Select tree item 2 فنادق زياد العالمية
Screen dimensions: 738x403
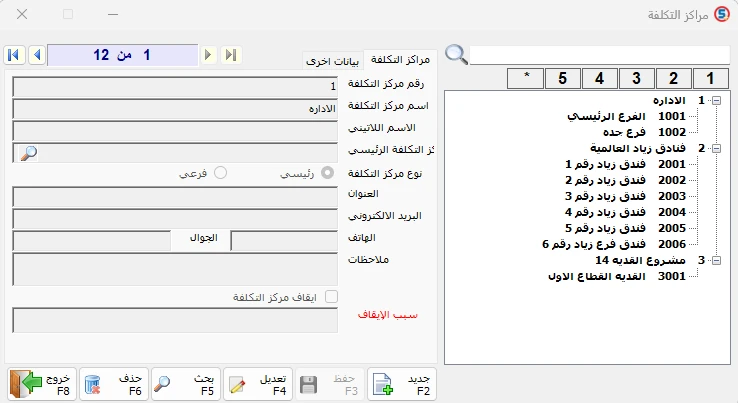point(647,148)
